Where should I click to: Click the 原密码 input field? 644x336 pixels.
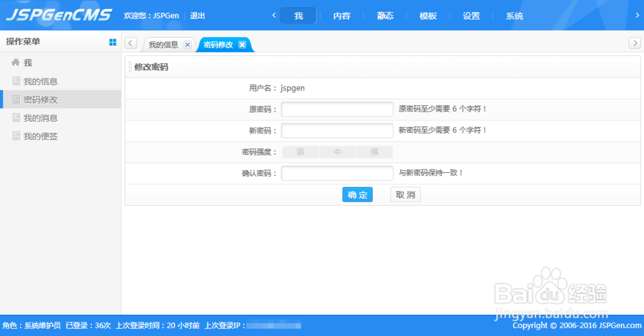[x=337, y=110]
